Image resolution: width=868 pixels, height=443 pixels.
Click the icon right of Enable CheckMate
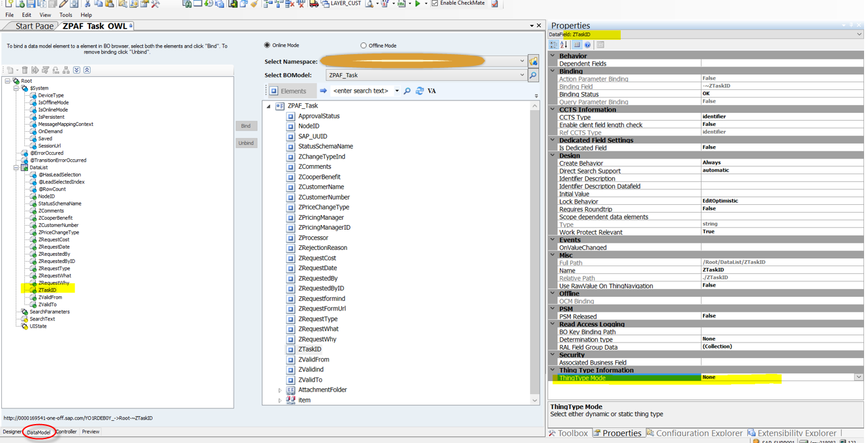(495, 4)
